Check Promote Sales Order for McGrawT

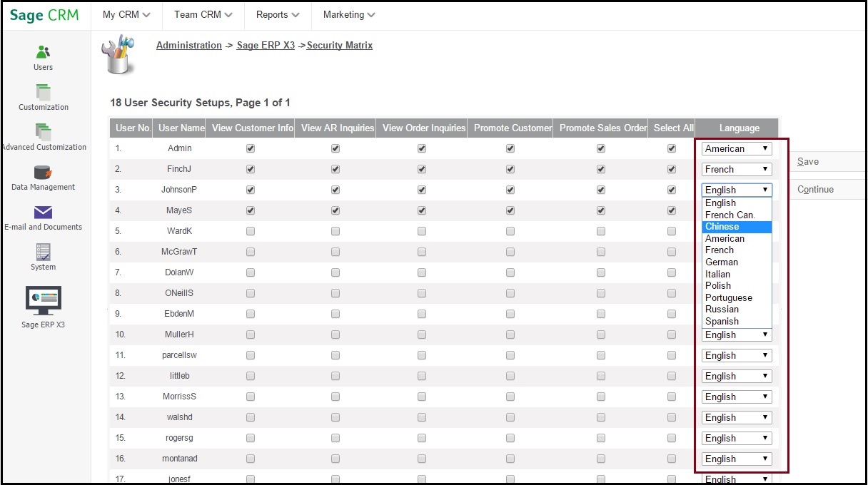coord(601,252)
